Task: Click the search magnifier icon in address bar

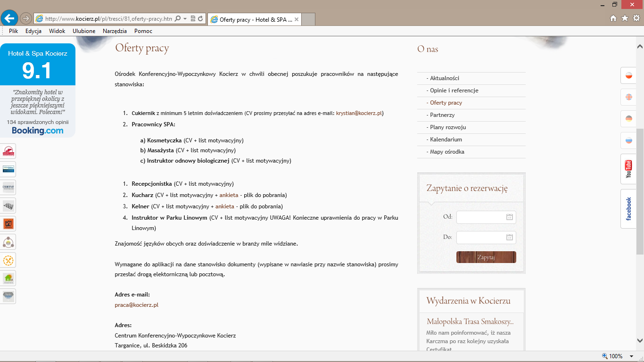Action: [x=178, y=19]
